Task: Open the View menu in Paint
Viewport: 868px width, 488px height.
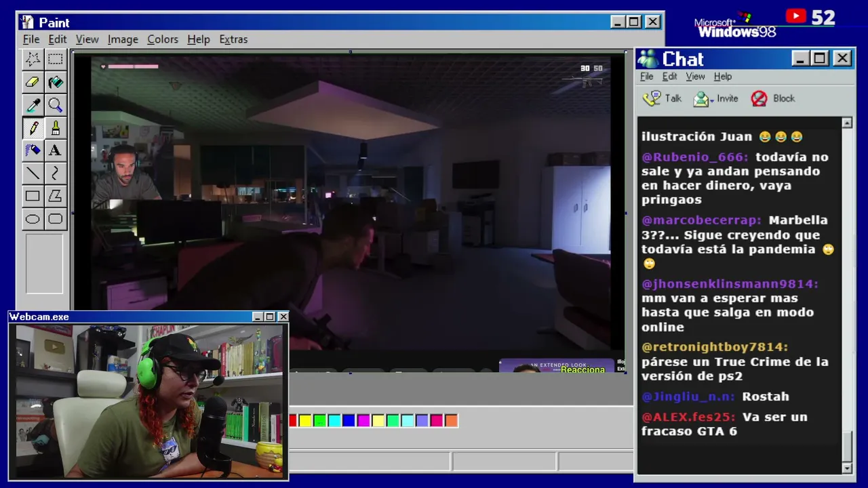Action: (87, 39)
